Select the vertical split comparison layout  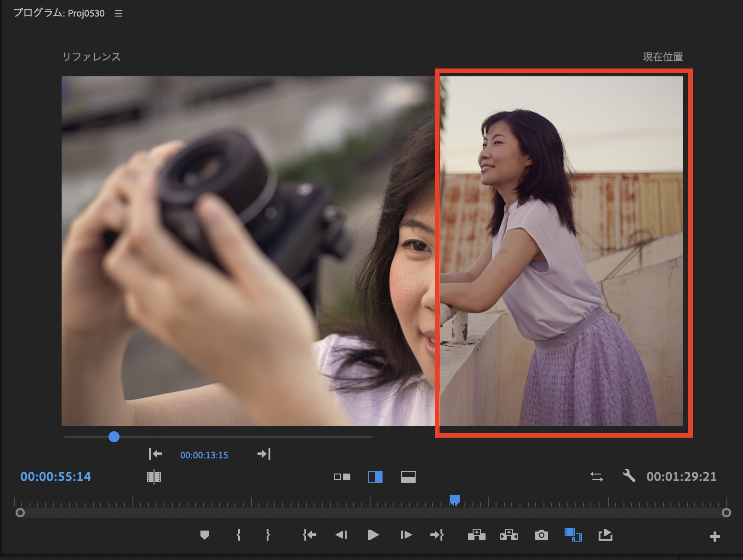(x=375, y=477)
